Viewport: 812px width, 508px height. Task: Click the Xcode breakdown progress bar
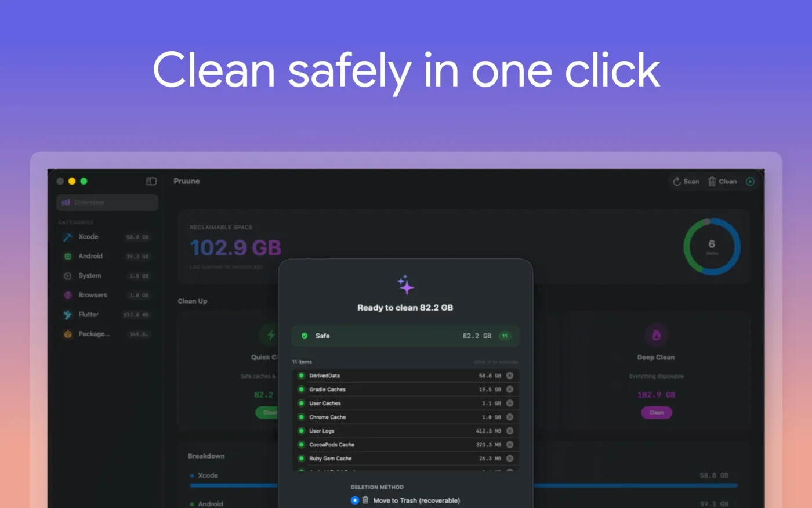pyautogui.click(x=464, y=485)
